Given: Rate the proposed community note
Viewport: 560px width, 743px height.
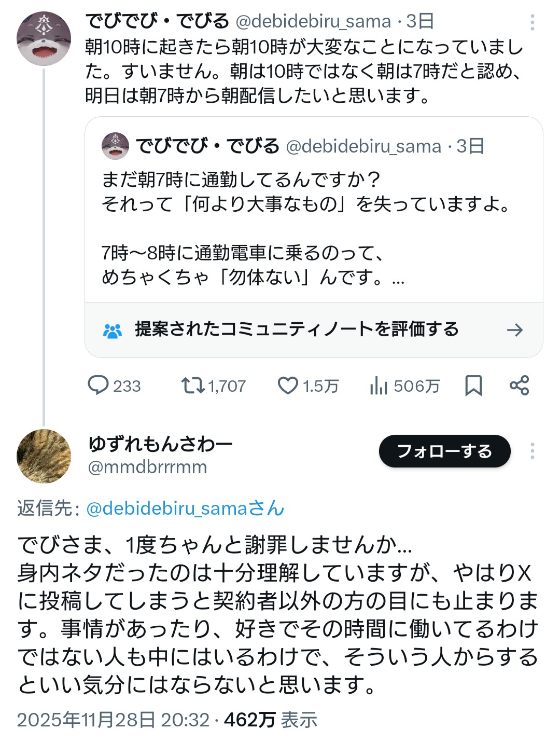Looking at the screenshot, I should [297, 329].
